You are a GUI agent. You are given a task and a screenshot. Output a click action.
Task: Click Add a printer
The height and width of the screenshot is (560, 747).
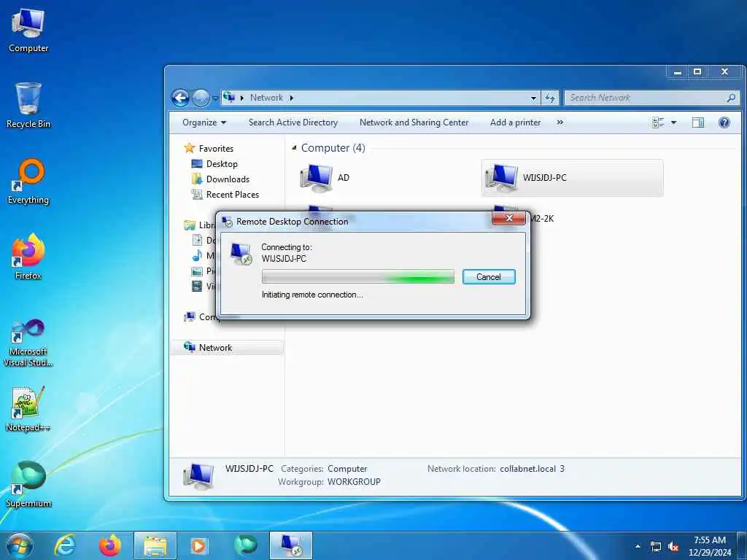click(x=516, y=122)
